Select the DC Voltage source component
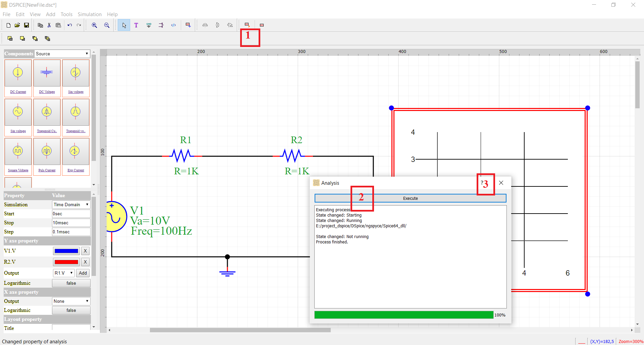 click(47, 77)
